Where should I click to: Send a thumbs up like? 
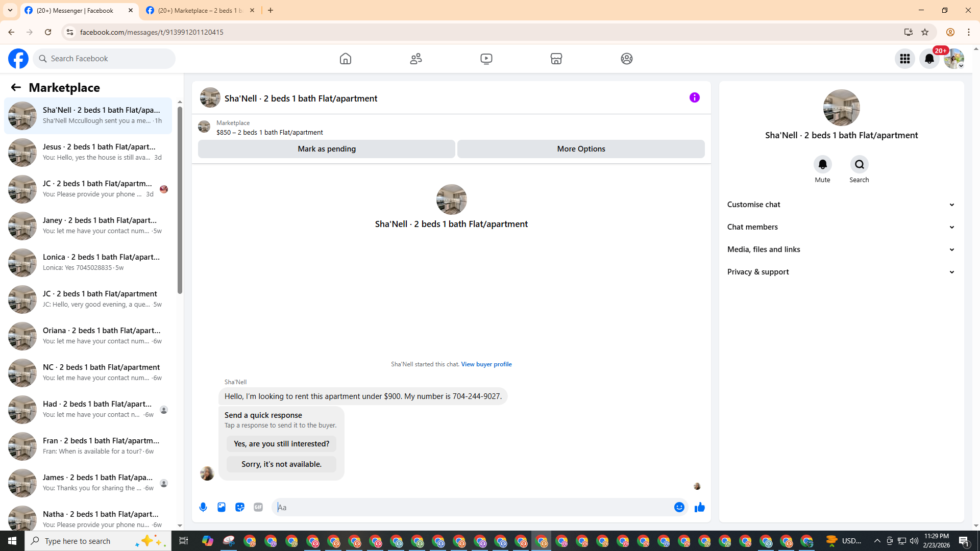click(699, 507)
